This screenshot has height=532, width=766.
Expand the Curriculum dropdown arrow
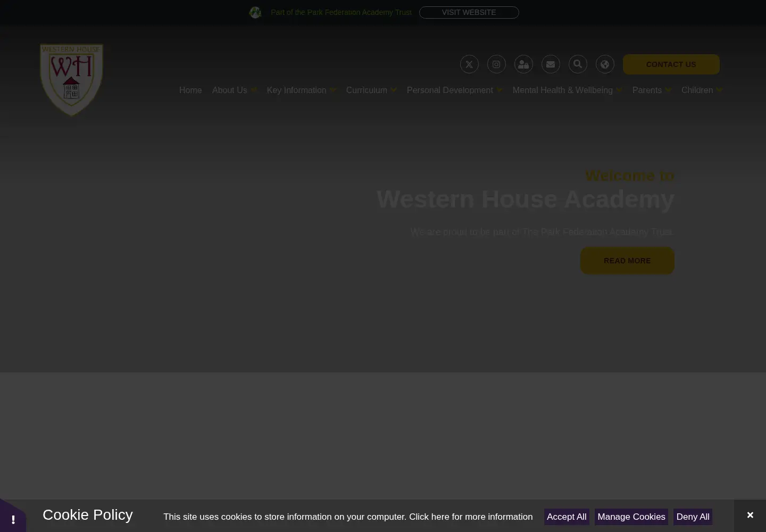[x=394, y=90]
